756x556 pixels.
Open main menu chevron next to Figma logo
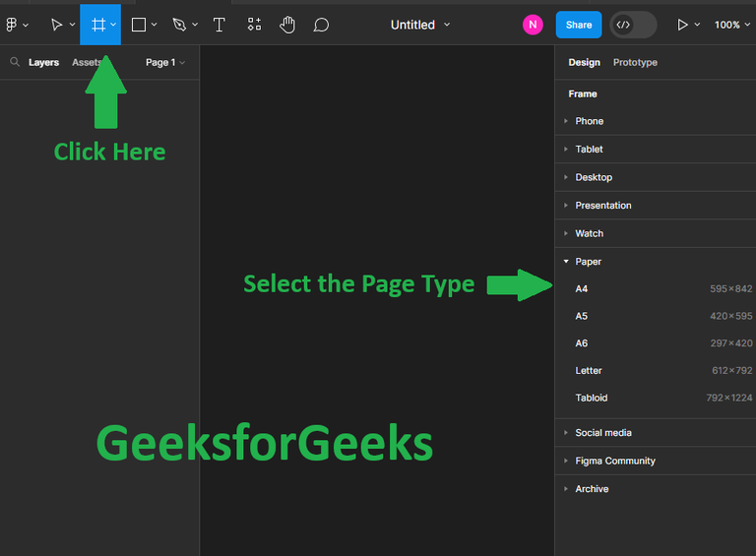point(26,25)
